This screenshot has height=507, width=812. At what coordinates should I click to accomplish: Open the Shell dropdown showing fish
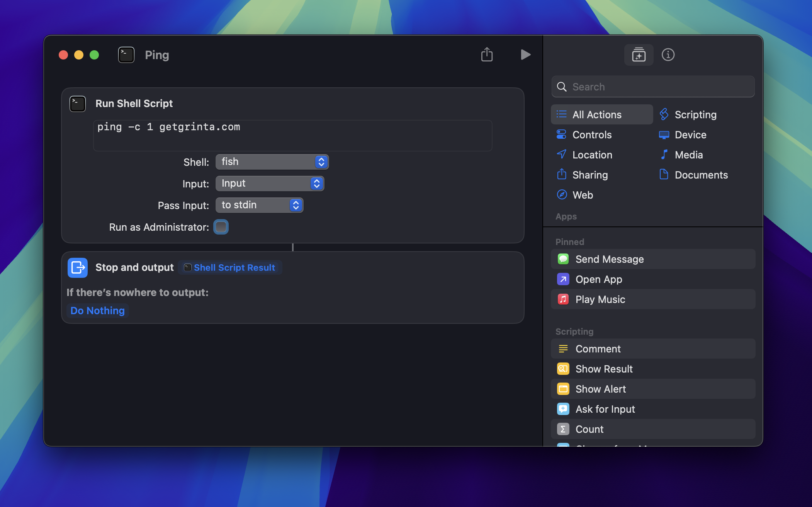(272, 162)
